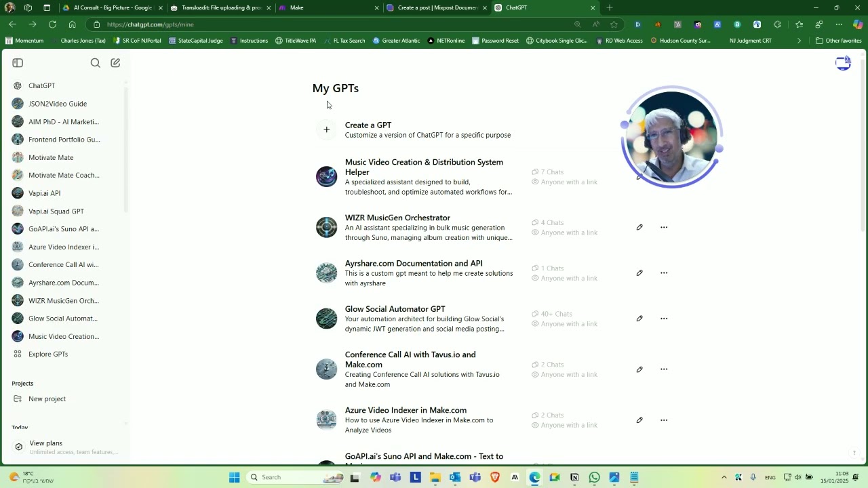
Task: Edit the Azure Video Indexer GPT
Action: (x=639, y=420)
